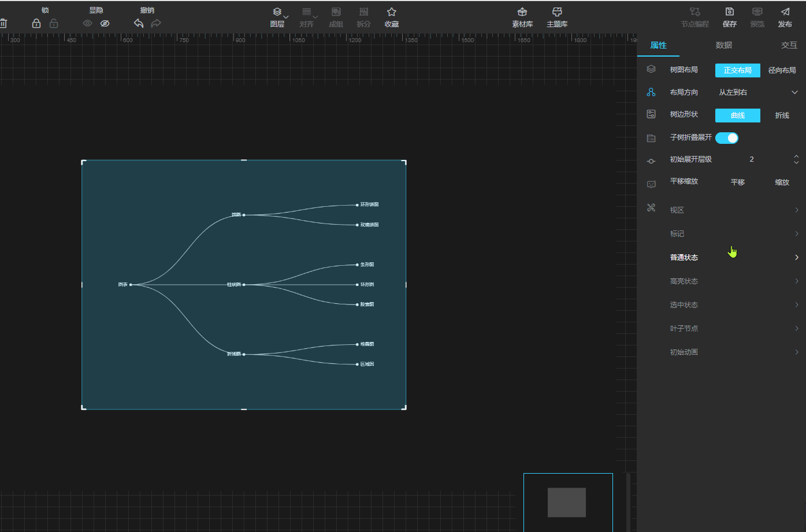Click the 图表 root tree node
Viewport: 806px width, 532px height.
pyautogui.click(x=125, y=285)
